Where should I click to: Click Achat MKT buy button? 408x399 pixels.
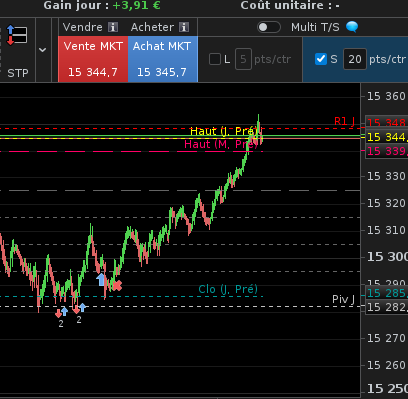(x=163, y=59)
